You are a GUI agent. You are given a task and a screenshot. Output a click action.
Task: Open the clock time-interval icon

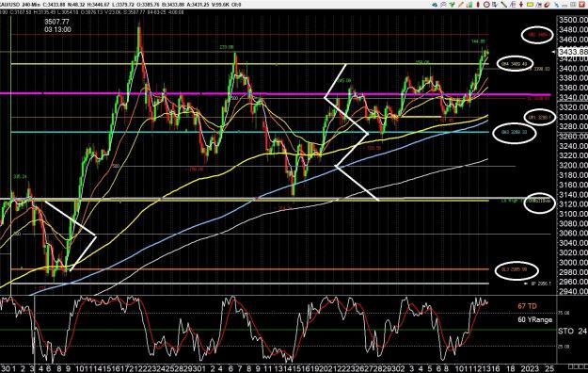click(x=486, y=5)
